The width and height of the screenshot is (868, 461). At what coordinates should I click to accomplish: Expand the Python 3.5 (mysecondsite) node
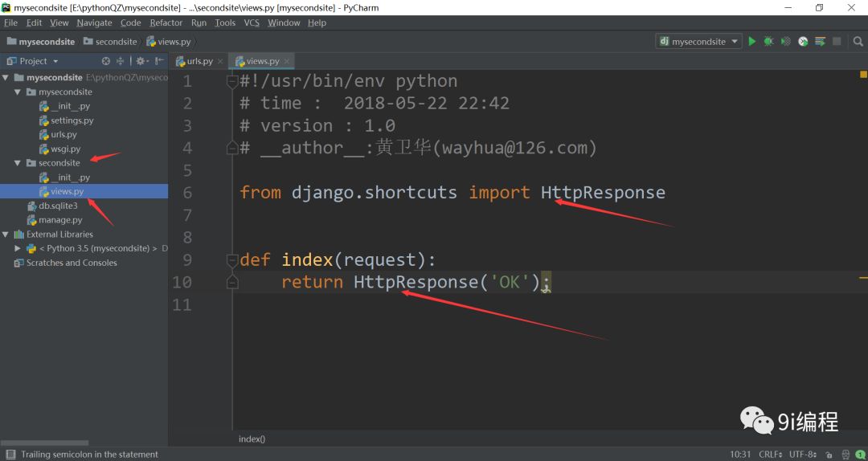click(x=18, y=248)
